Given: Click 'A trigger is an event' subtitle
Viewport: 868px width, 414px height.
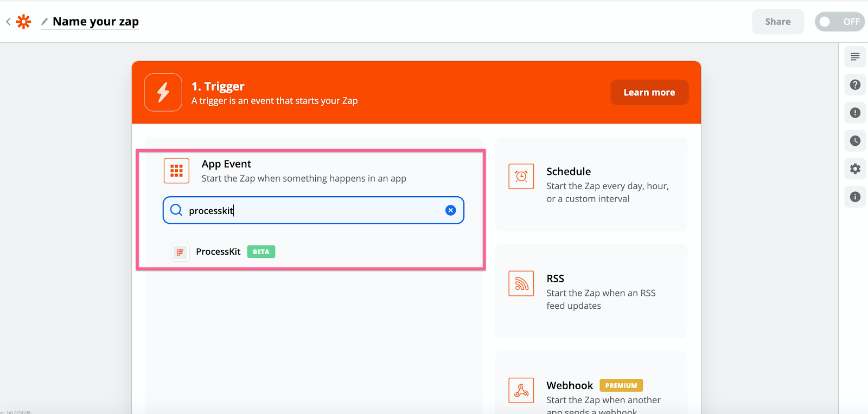Looking at the screenshot, I should (x=275, y=101).
